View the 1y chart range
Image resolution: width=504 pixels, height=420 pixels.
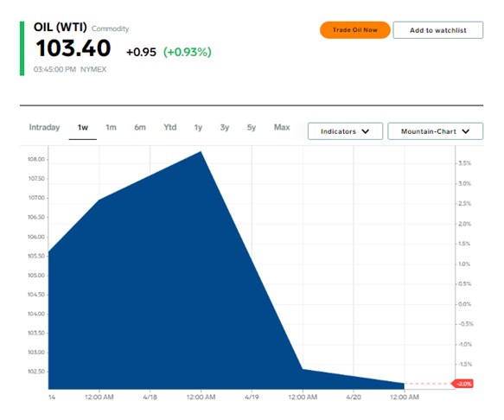pyautogui.click(x=198, y=128)
